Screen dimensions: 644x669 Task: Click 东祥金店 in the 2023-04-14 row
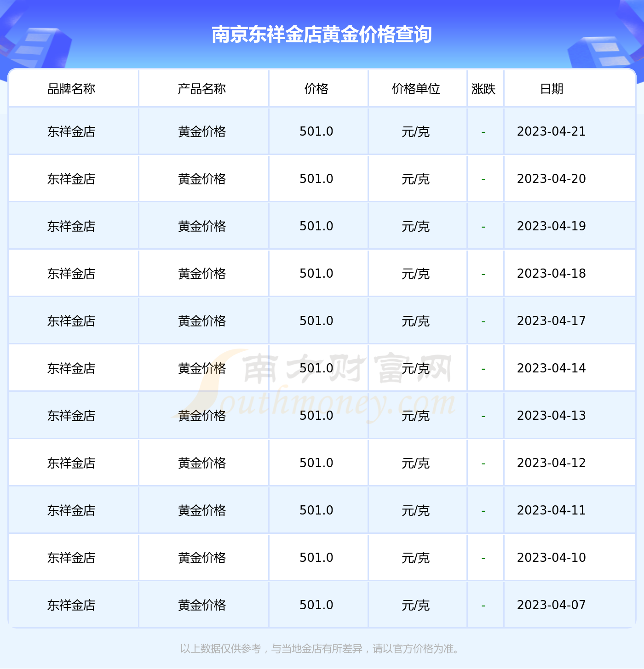71,369
